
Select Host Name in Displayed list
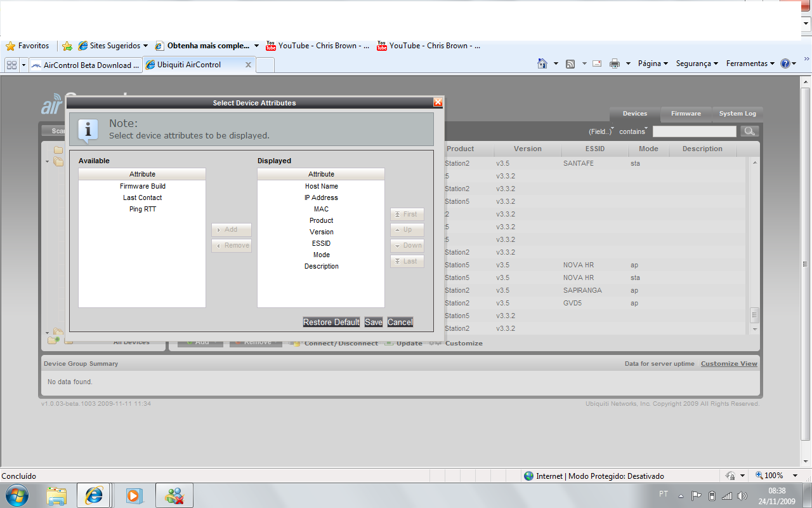pos(321,186)
